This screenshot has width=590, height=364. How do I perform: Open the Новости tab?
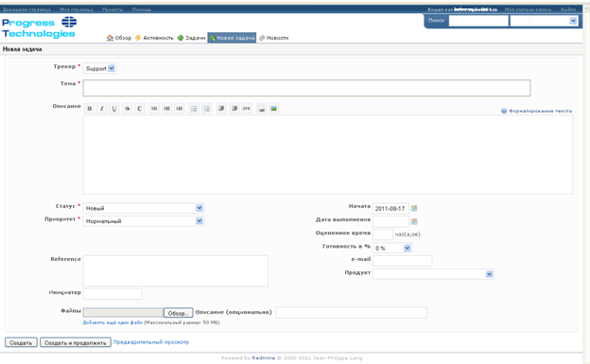(274, 38)
